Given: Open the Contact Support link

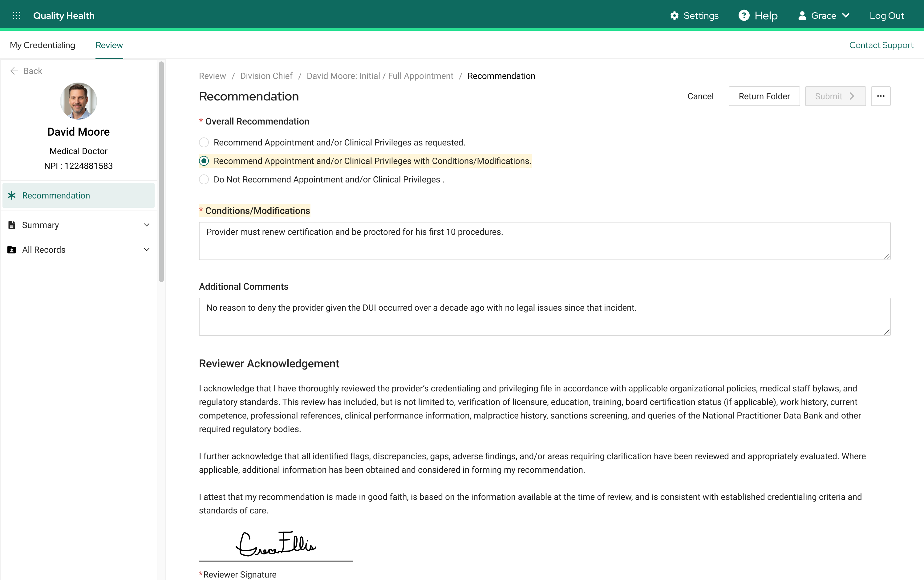Looking at the screenshot, I should pos(881,45).
